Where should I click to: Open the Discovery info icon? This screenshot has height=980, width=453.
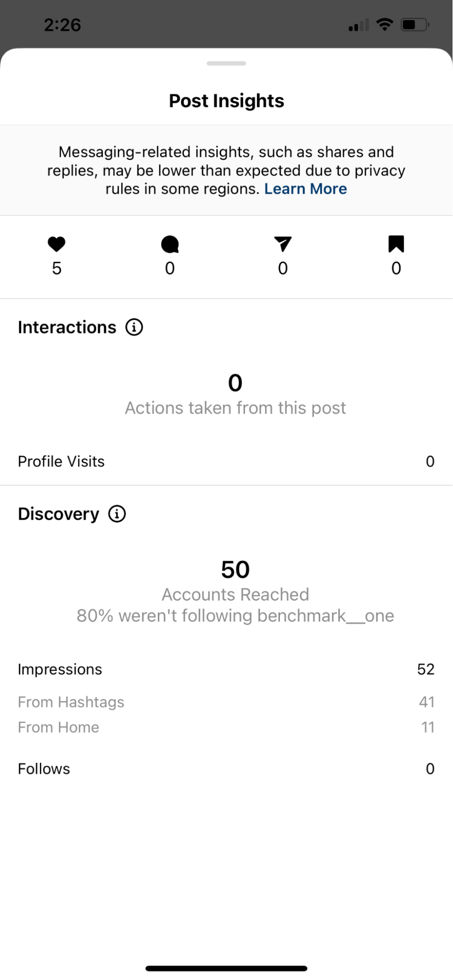point(117,514)
